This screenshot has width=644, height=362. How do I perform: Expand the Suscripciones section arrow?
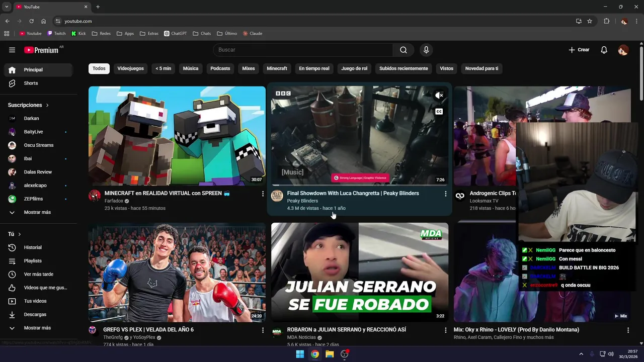(47, 106)
